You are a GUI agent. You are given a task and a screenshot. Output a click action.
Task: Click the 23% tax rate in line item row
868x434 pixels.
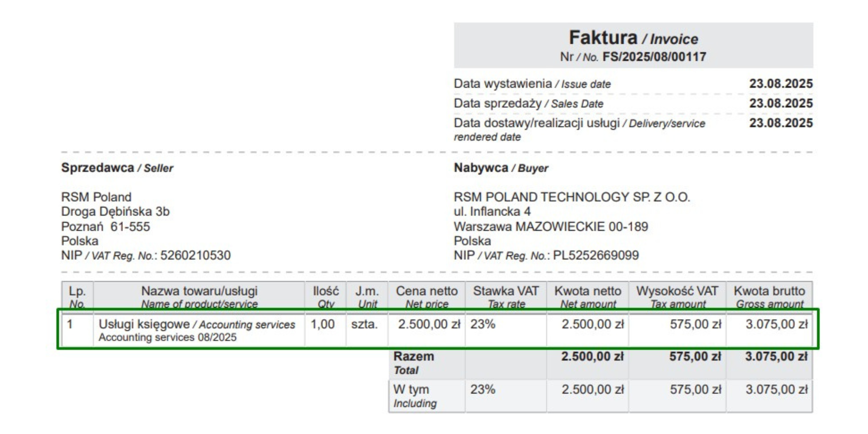tap(483, 324)
